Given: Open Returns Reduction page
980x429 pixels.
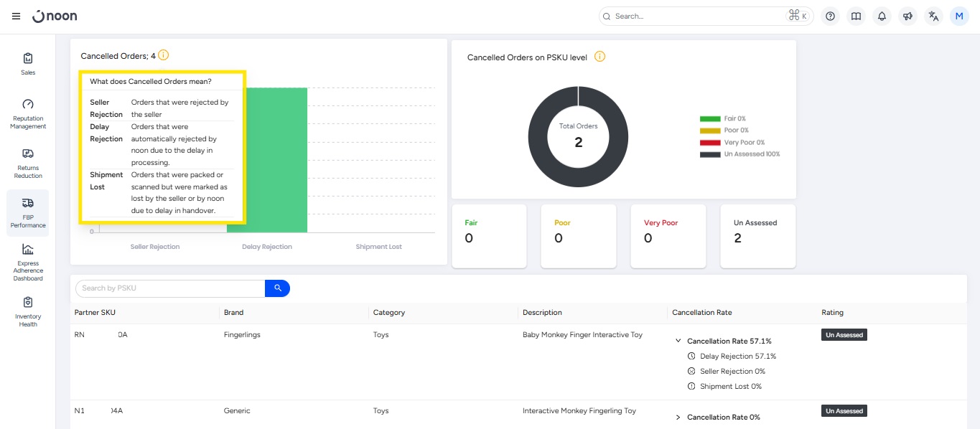Looking at the screenshot, I should tap(28, 163).
